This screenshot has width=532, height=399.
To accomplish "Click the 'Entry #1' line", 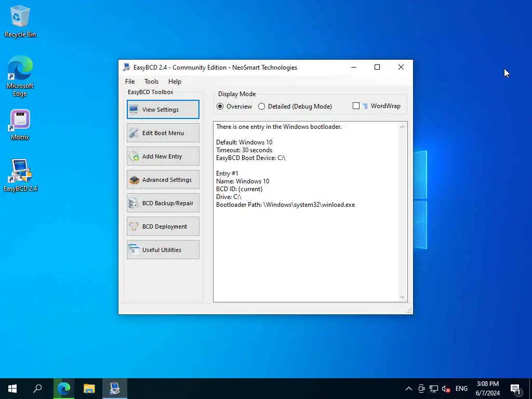I will 227,174.
